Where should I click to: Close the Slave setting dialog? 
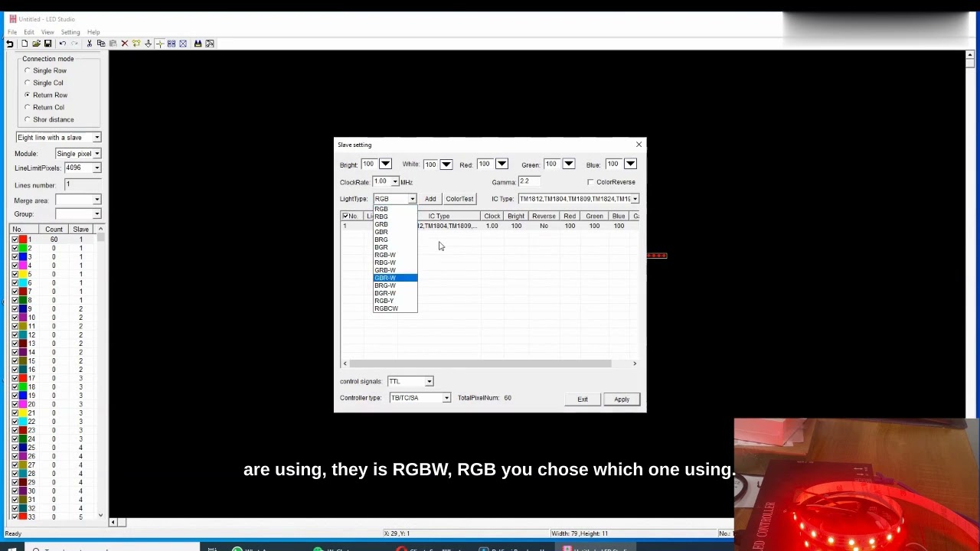tap(639, 145)
